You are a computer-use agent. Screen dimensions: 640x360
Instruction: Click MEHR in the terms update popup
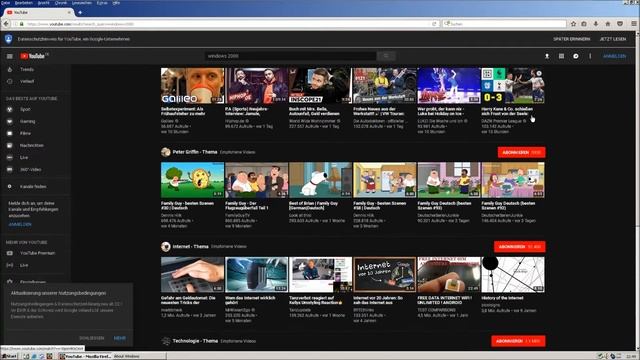[x=120, y=338]
